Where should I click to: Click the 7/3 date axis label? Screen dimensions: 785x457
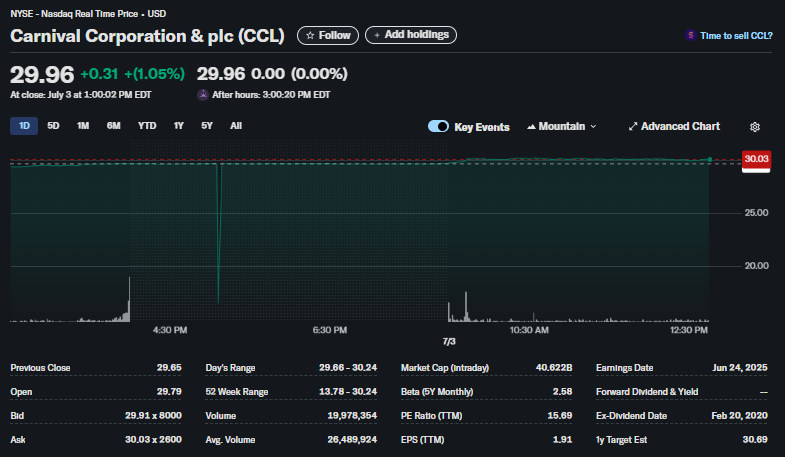click(x=449, y=341)
